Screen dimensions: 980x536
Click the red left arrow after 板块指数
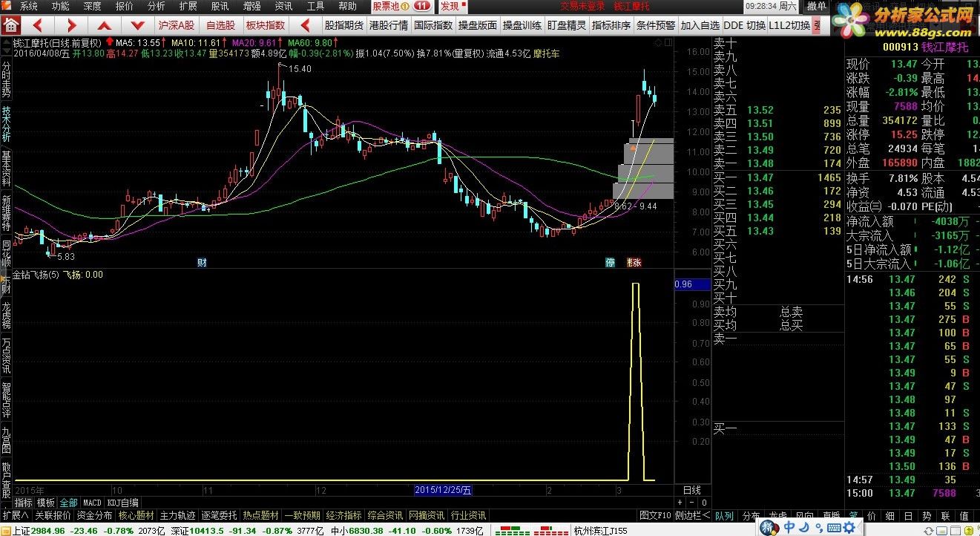pyautogui.click(x=305, y=24)
